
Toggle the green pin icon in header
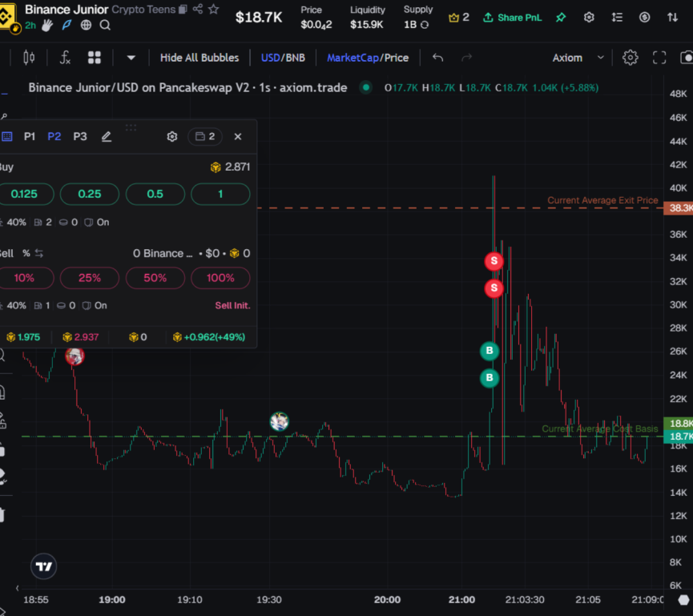tap(561, 18)
